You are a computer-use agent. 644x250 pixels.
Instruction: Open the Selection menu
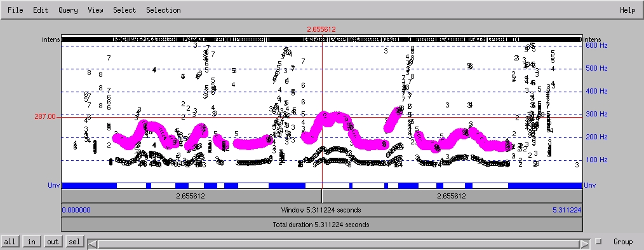coord(163,10)
